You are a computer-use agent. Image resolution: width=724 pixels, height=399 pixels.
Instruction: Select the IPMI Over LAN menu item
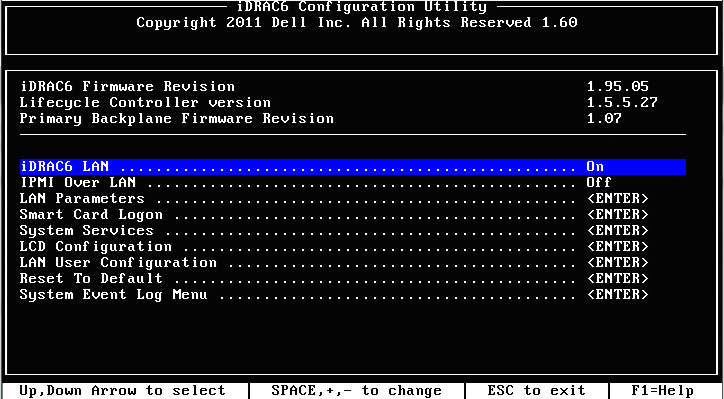[x=78, y=182]
